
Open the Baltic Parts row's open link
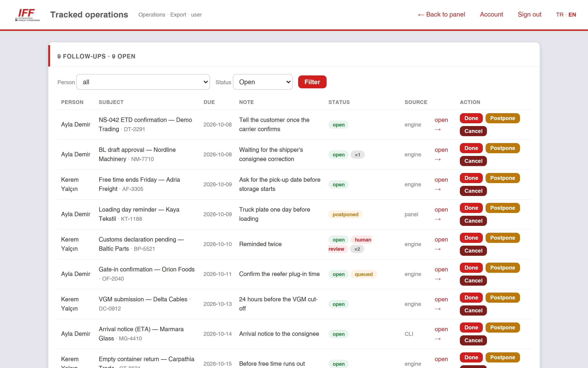tap(441, 244)
